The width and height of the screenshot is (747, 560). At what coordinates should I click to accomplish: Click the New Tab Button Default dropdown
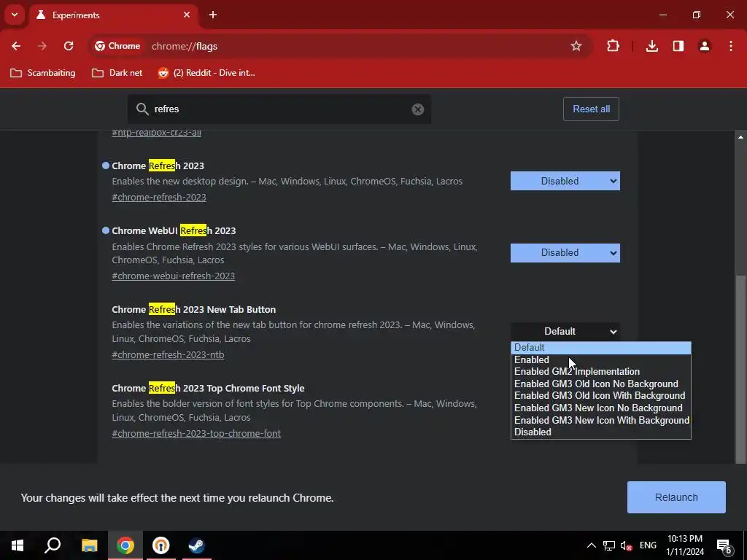565,332
